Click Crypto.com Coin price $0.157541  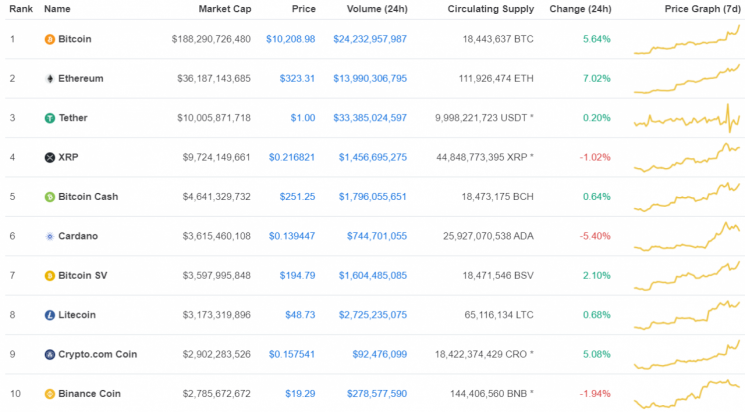pos(292,355)
